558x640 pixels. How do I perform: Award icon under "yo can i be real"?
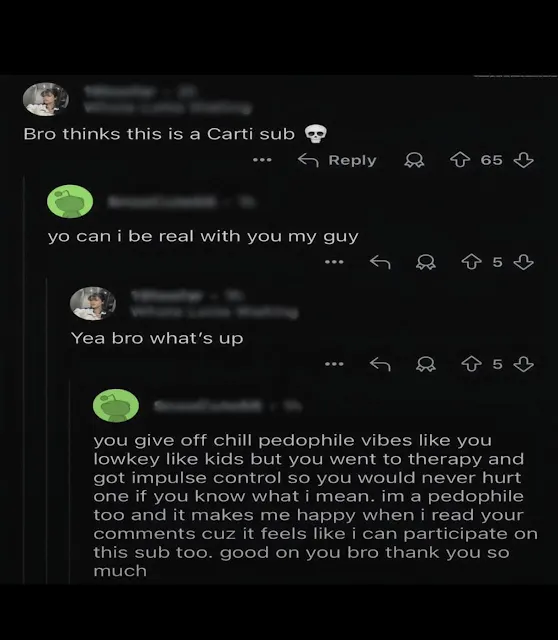[426, 262]
